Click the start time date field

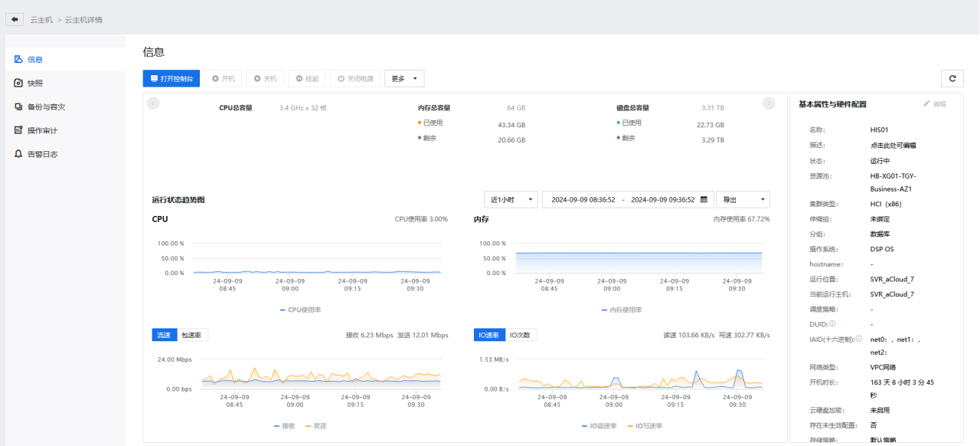pos(583,199)
